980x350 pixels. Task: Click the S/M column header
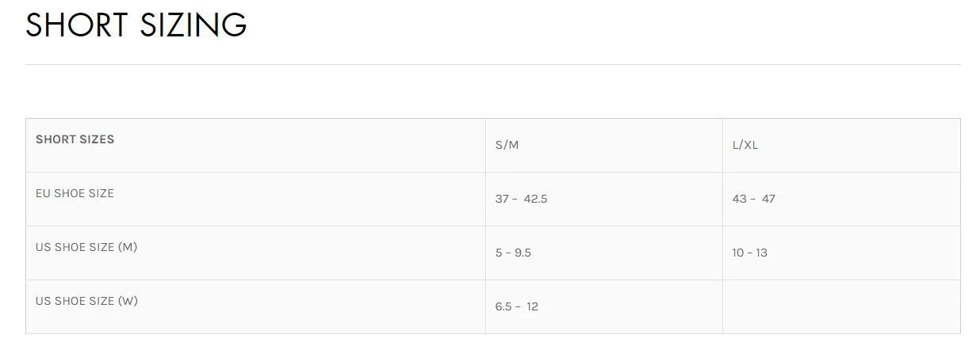[507, 145]
